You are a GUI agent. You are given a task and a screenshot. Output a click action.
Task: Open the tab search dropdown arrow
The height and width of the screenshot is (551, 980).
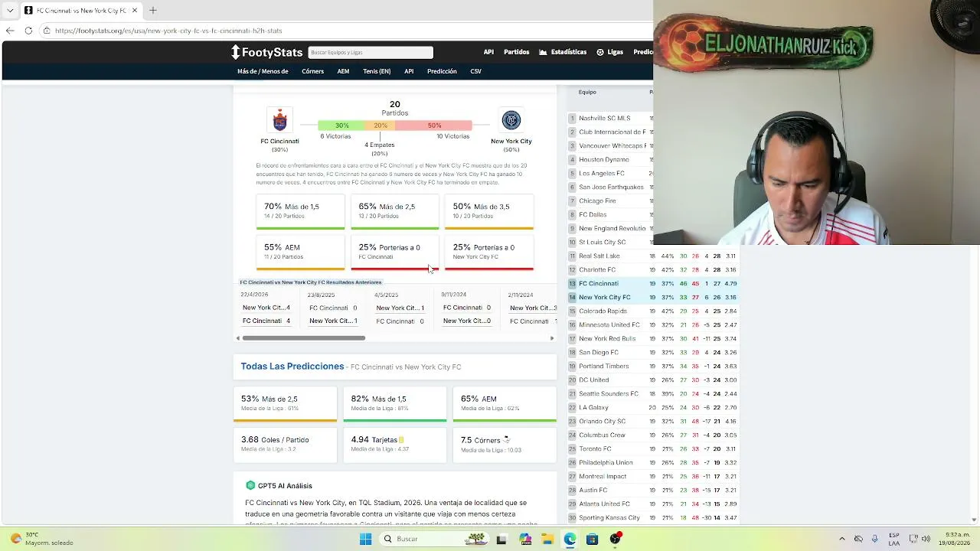click(10, 11)
